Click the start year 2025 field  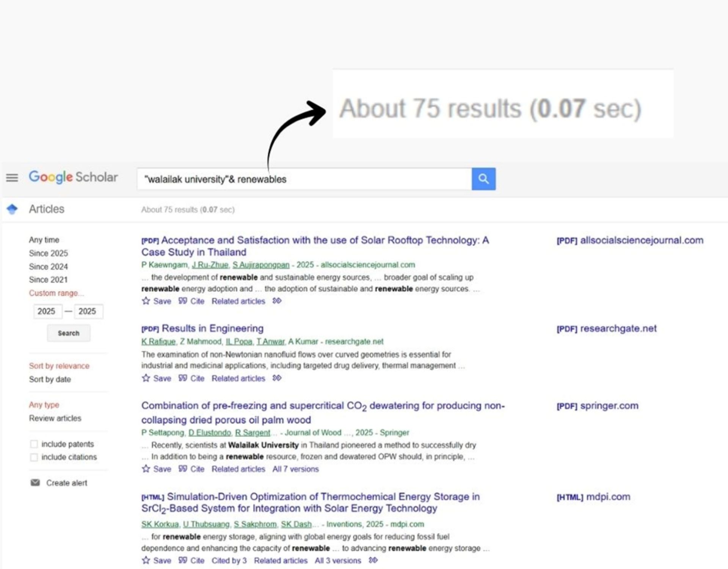coord(47,311)
